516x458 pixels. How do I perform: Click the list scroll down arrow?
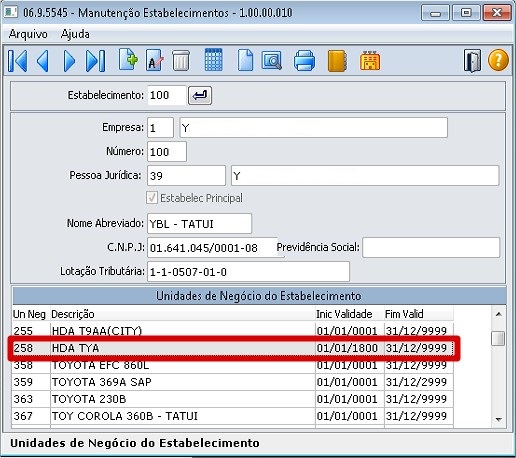(x=499, y=419)
